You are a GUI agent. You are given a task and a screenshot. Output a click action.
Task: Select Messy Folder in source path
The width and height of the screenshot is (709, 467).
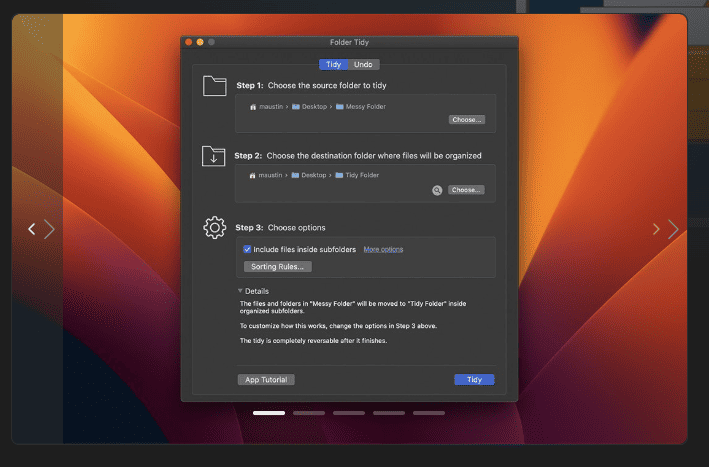(x=361, y=107)
